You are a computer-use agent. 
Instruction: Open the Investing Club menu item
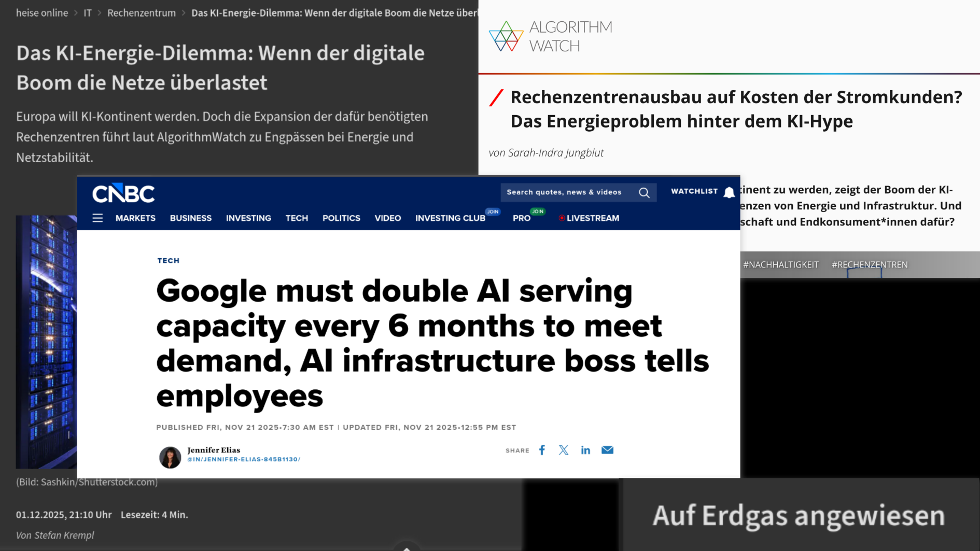(450, 218)
